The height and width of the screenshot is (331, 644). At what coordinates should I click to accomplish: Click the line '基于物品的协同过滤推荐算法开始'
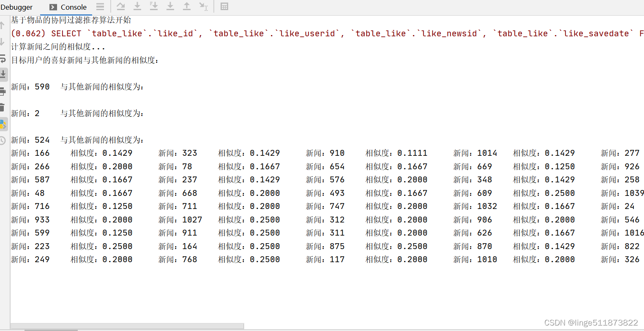[71, 20]
